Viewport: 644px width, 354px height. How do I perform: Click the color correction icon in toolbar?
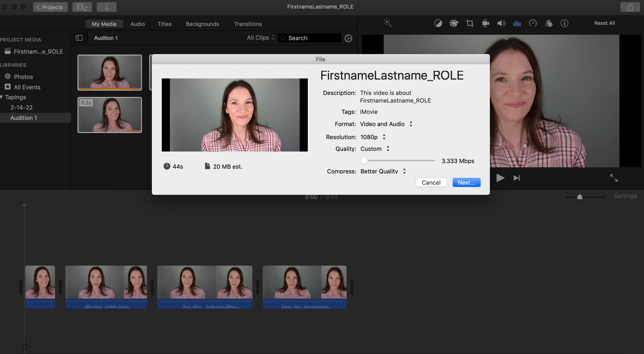454,23
